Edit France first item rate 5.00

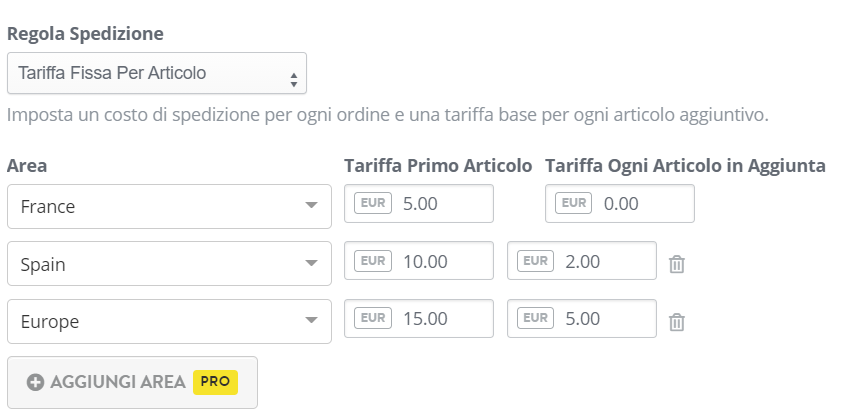[x=419, y=203]
